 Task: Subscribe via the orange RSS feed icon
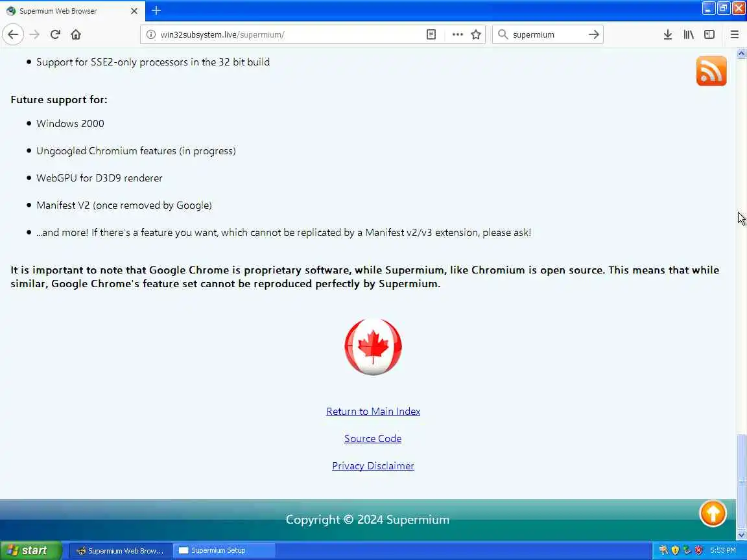click(x=711, y=71)
